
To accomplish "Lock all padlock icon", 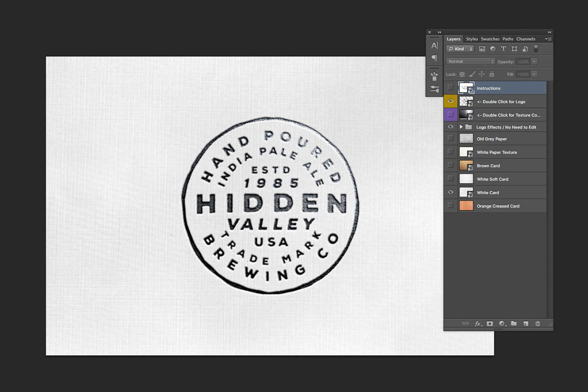I will pos(491,74).
